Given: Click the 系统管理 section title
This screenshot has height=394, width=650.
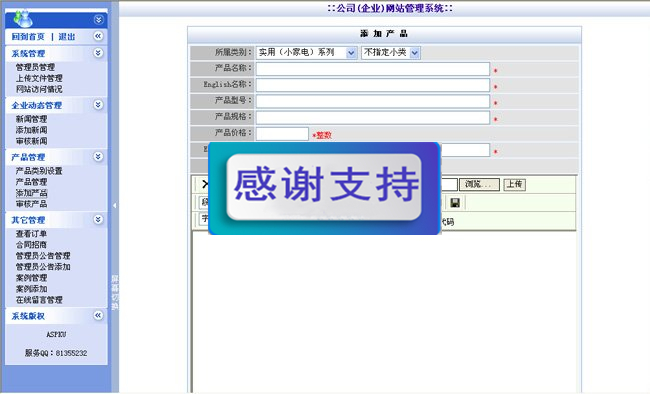Looking at the screenshot, I should point(28,54).
